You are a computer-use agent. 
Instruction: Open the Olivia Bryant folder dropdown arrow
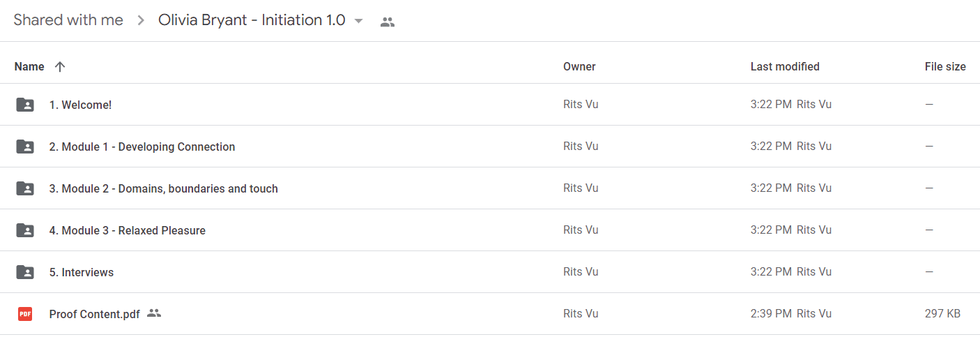coord(358,21)
